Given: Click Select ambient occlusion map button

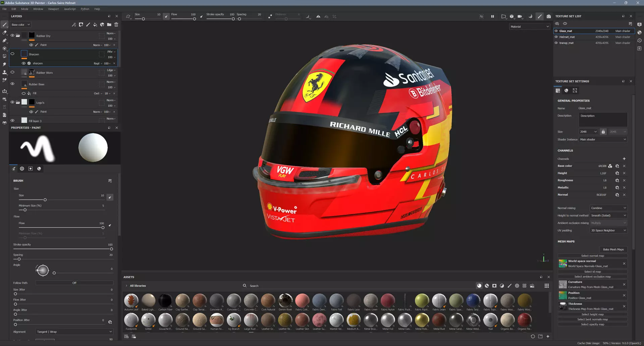Looking at the screenshot, I should tap(592, 277).
